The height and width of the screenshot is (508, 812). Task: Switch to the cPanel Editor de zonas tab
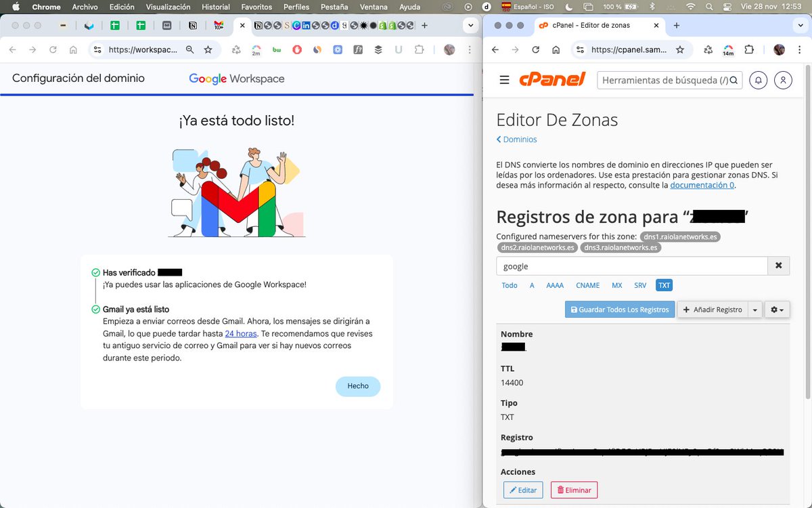[592, 25]
